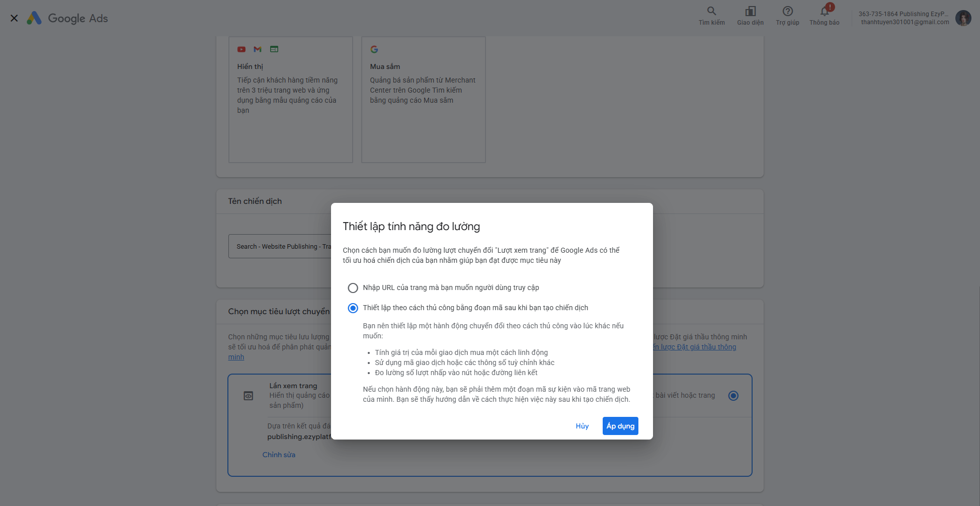
Task: Click the Thiết lập tính năng đo lường heading
Action: [412, 227]
